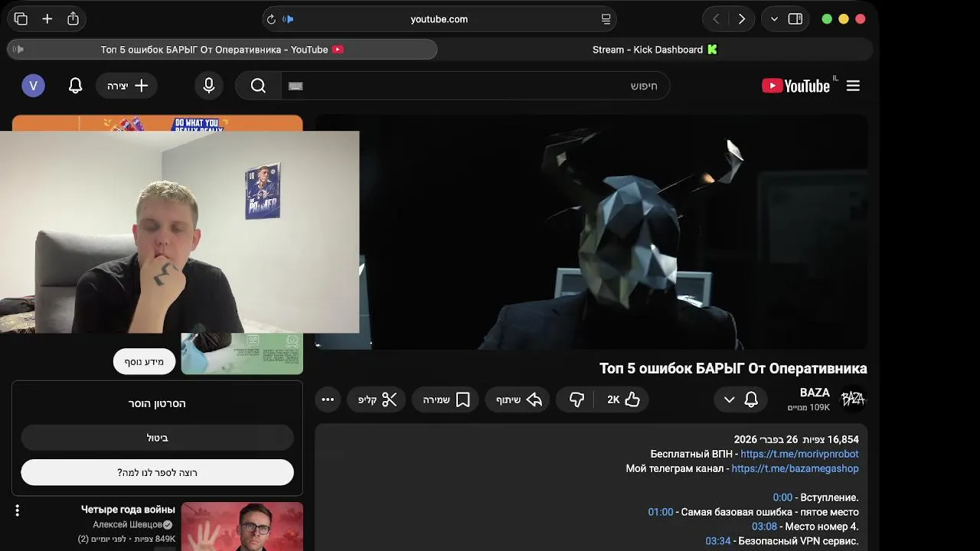Open the Четыре года войны video title
This screenshot has height=551, width=980.
pyautogui.click(x=128, y=510)
